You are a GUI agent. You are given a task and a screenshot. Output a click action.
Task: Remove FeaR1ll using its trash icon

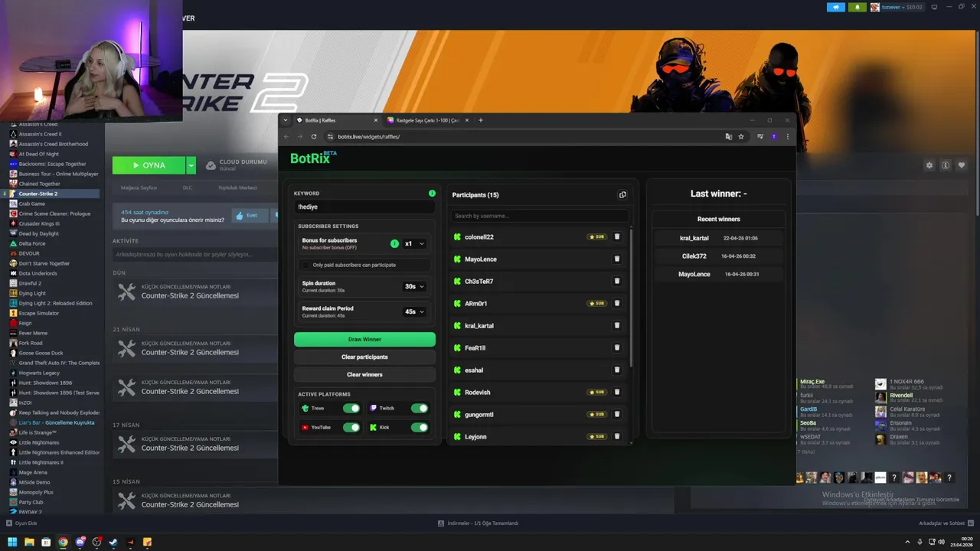point(617,348)
